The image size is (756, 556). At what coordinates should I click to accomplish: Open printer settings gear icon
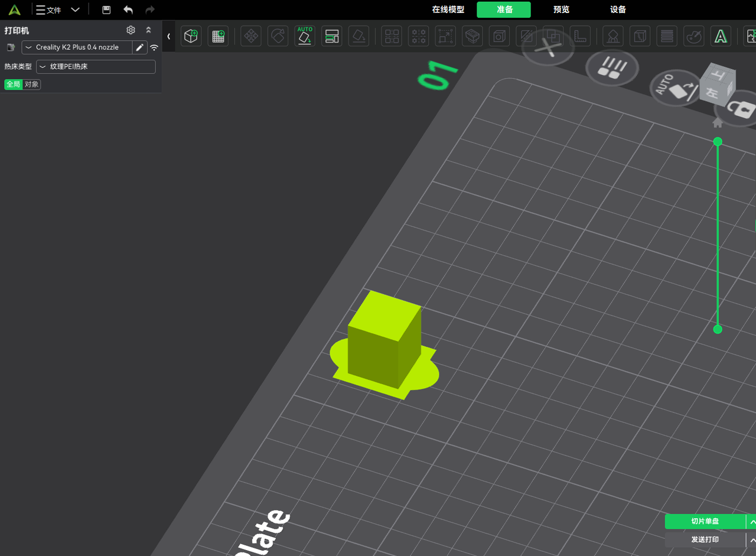tap(131, 30)
